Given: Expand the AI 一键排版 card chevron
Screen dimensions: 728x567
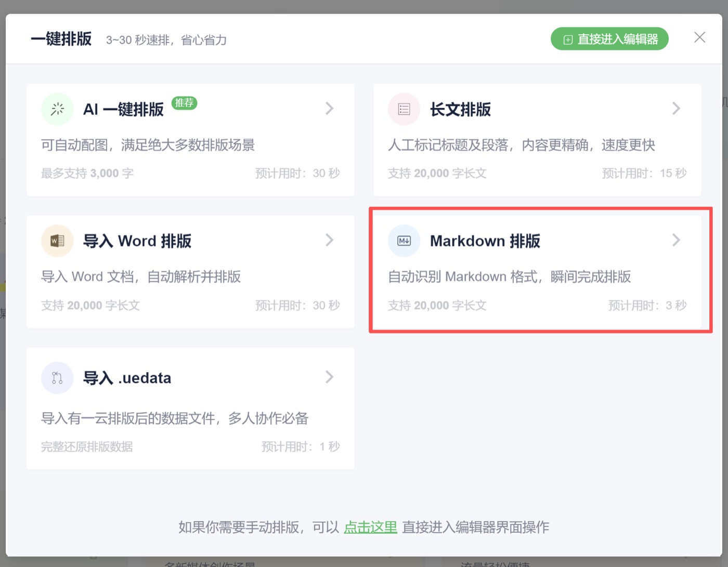Looking at the screenshot, I should coord(329,109).
